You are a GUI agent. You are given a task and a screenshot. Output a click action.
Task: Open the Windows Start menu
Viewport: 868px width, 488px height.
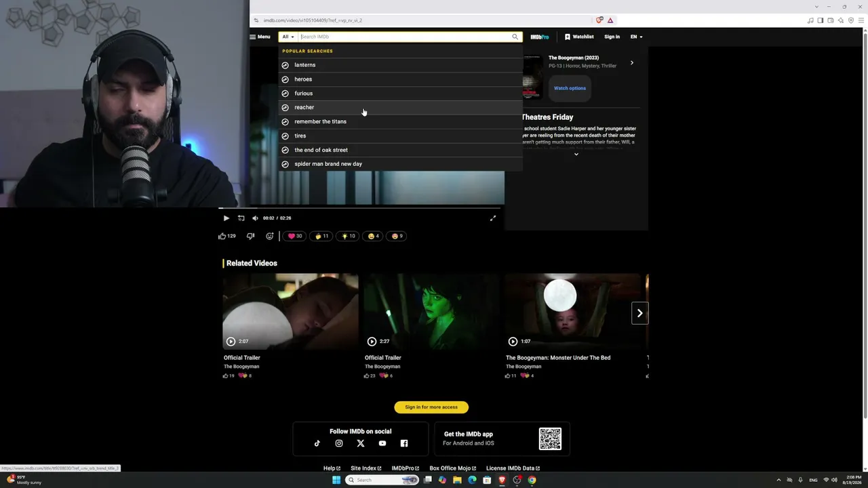pyautogui.click(x=336, y=480)
